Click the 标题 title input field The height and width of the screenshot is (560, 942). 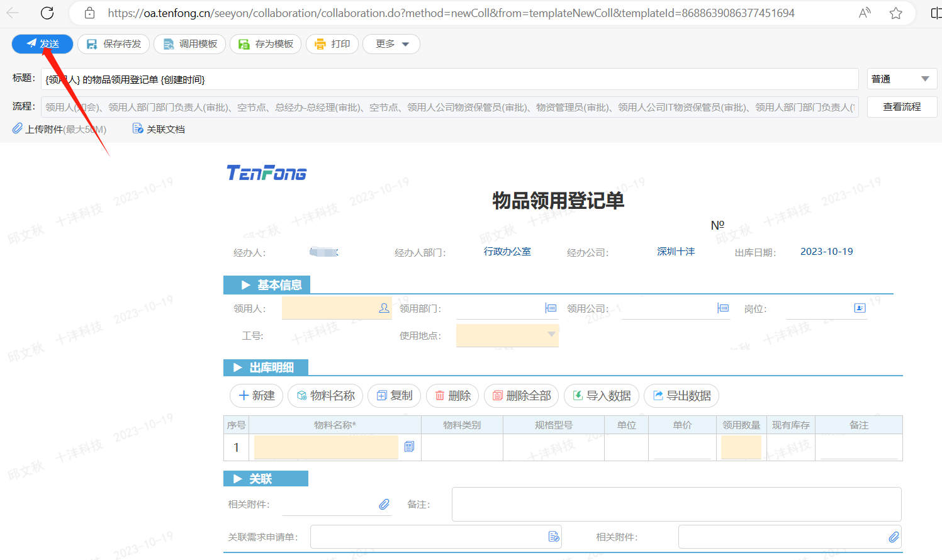(450, 79)
